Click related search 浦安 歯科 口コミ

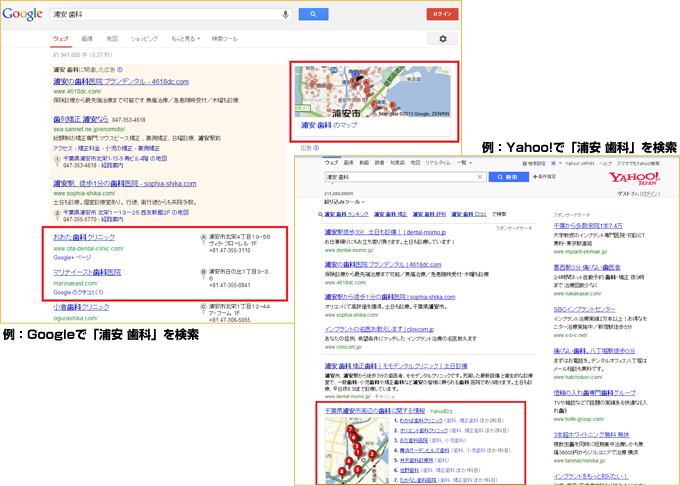click(x=469, y=214)
